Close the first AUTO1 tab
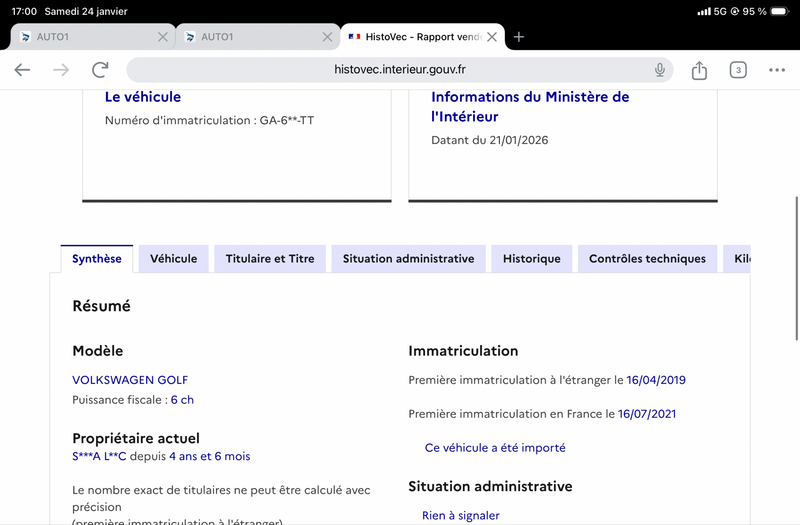This screenshot has height=525, width=800. click(x=163, y=37)
